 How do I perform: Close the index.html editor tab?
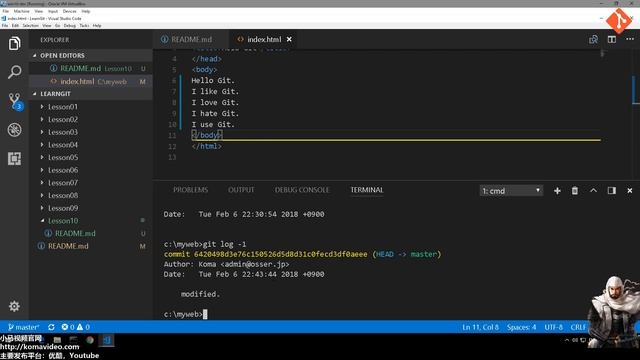click(289, 39)
